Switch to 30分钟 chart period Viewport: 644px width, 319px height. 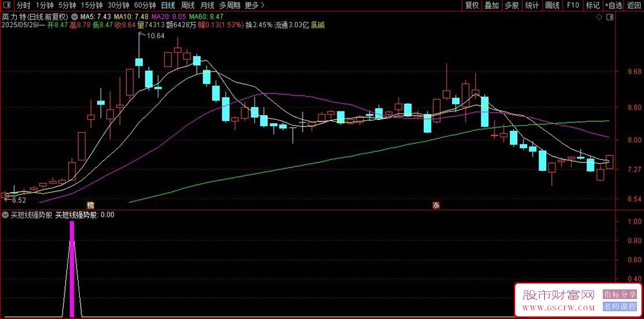click(x=118, y=5)
